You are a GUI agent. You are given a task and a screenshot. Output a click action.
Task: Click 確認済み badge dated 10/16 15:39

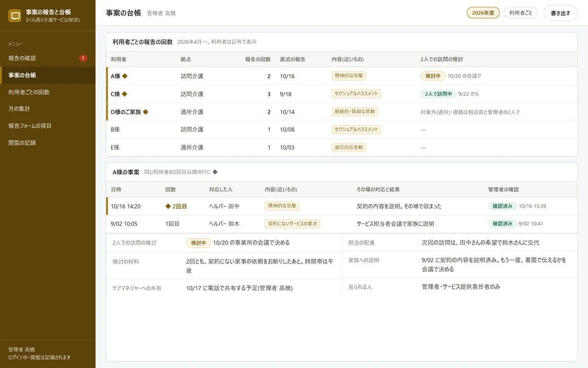503,206
